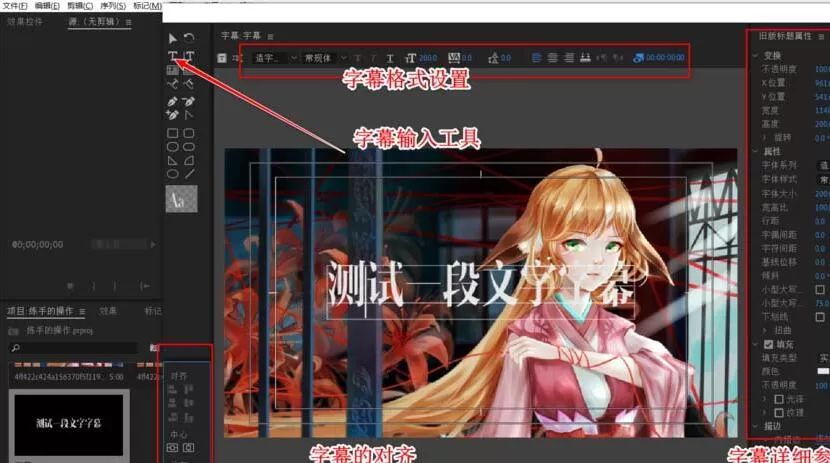Viewport: 830px width, 463px height.
Task: Select the Wedge triangle tool
Action: pyautogui.click(x=173, y=160)
